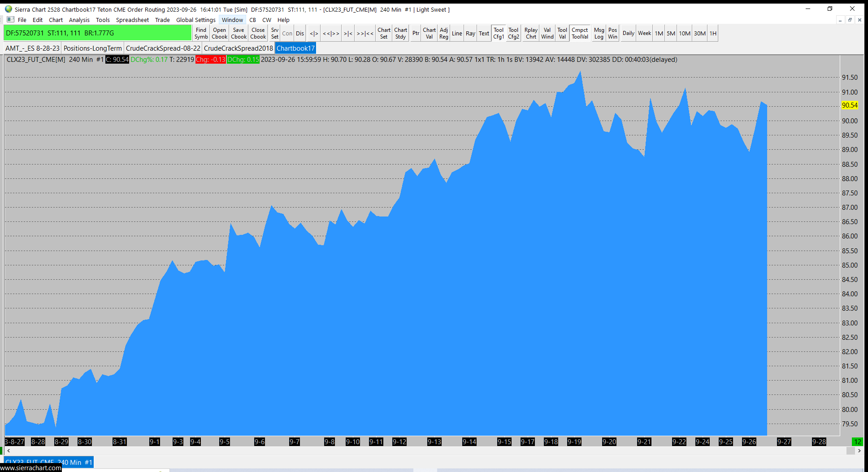Image resolution: width=868 pixels, height=472 pixels.
Task: Switch to the Positions-LongTerm chartbook tab
Action: (92, 48)
